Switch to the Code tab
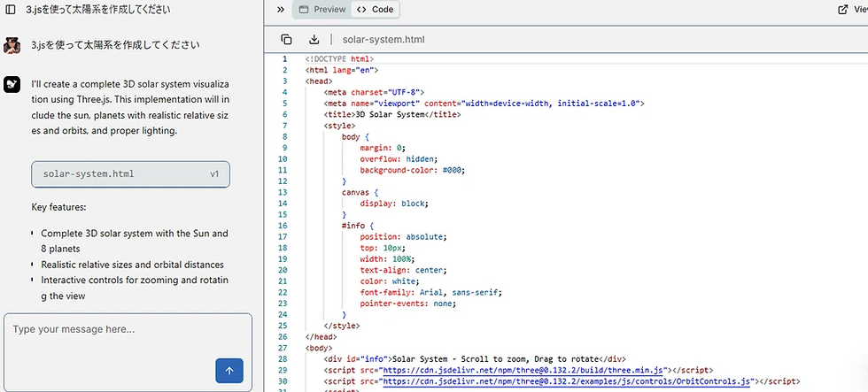 [376, 10]
